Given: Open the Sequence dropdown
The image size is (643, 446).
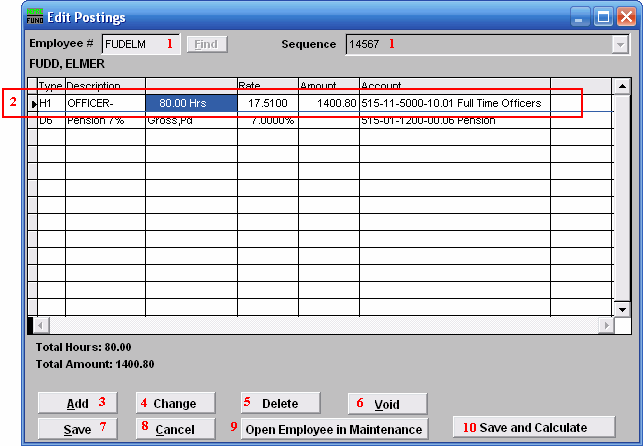Looking at the screenshot, I should coord(617,44).
